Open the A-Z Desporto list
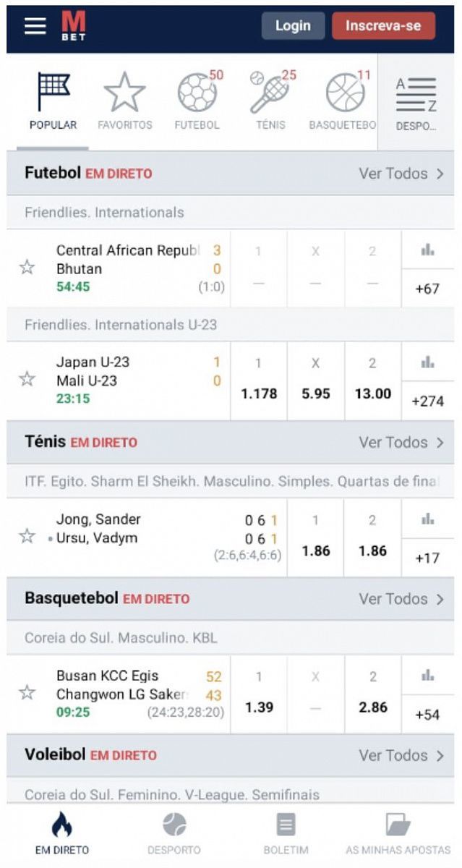The height and width of the screenshot is (868, 462). 416,102
